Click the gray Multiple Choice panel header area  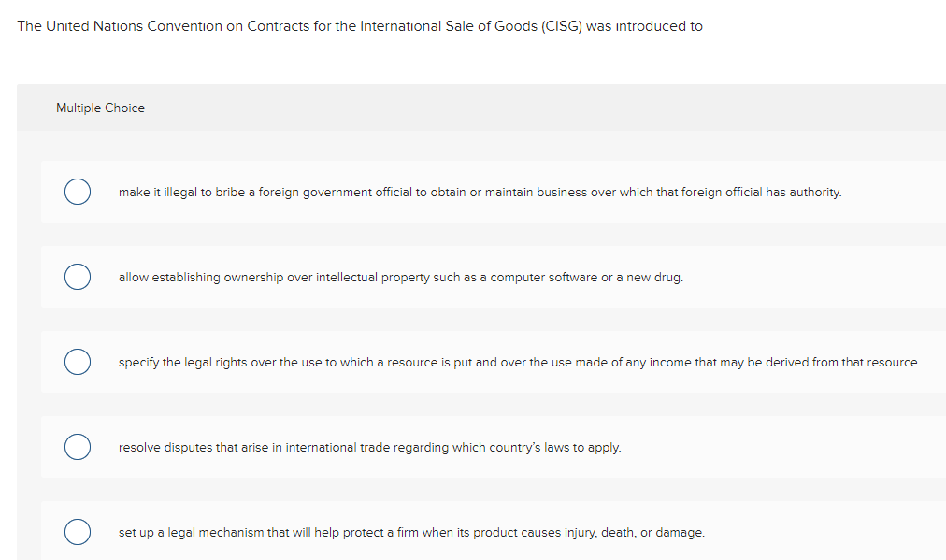point(467,108)
